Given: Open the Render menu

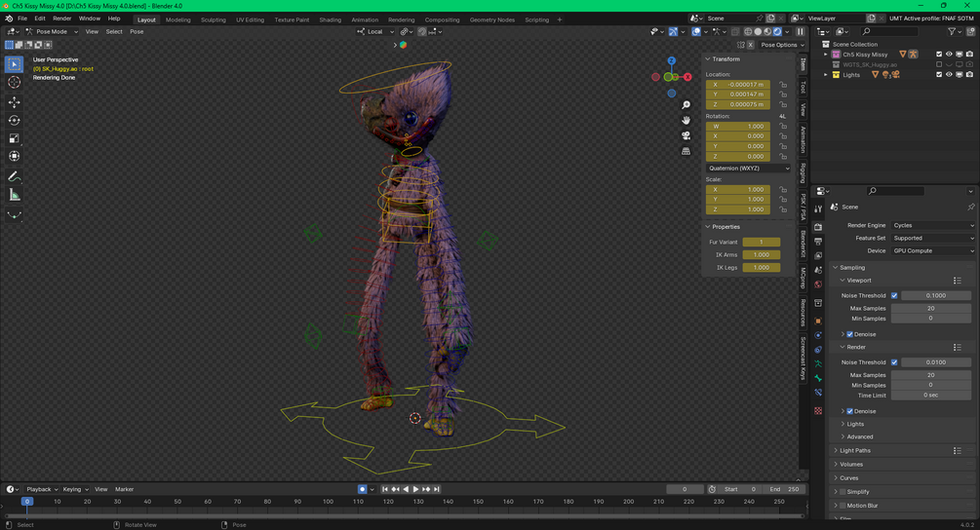Looking at the screenshot, I should 61,19.
